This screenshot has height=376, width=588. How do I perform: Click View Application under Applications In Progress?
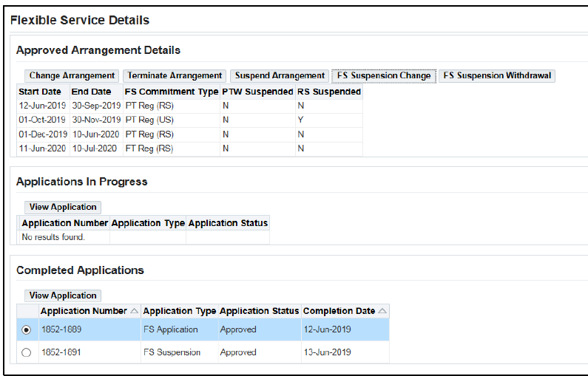[63, 207]
